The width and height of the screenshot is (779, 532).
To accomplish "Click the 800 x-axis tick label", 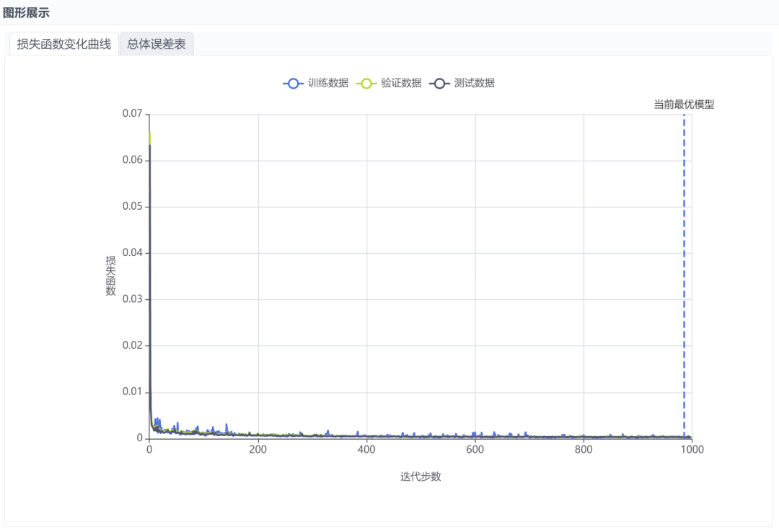I will tap(584, 450).
